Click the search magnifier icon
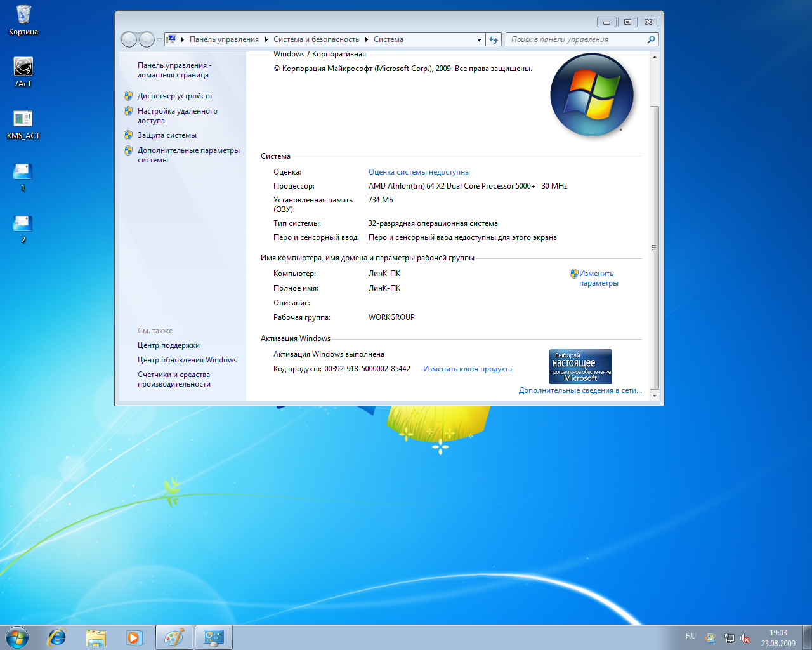The width and height of the screenshot is (812, 650). (x=651, y=39)
